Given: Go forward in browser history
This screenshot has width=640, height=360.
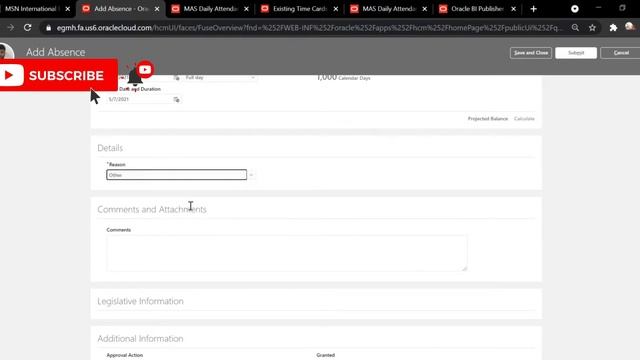Looking at the screenshot, I should coord(11,28).
